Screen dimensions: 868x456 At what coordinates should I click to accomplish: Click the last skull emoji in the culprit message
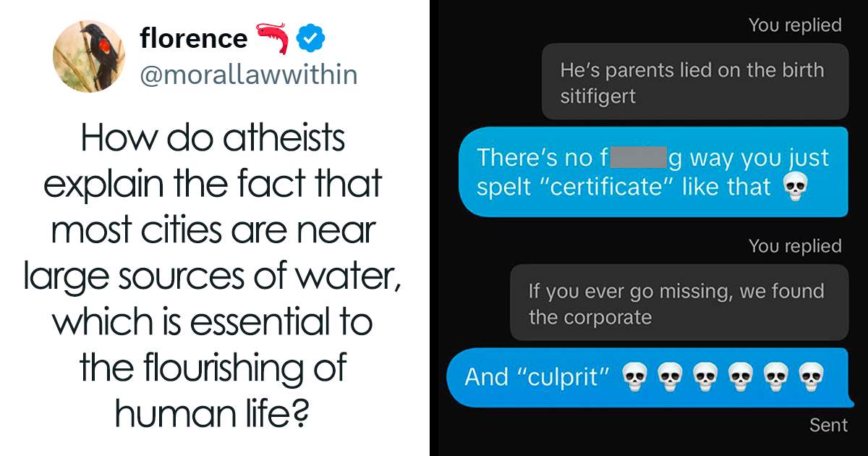click(809, 376)
